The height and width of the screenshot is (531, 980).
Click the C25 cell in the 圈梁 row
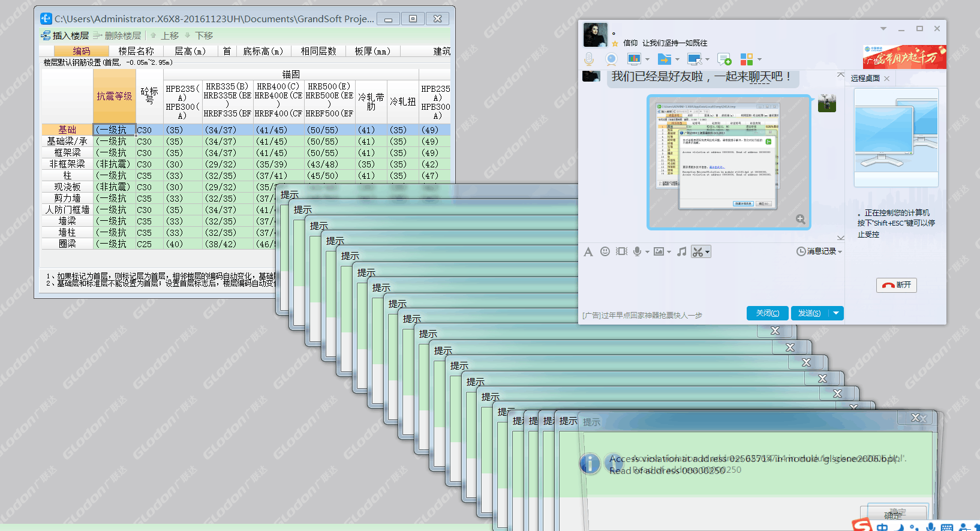tap(150, 244)
